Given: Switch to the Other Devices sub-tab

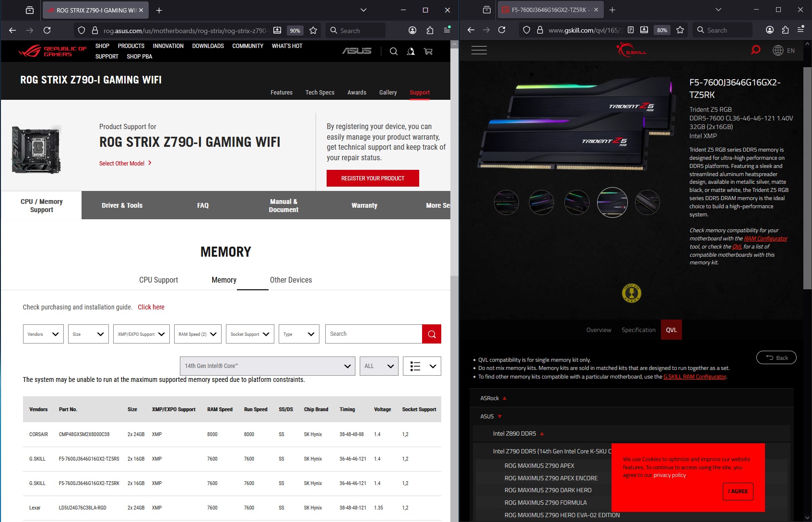Looking at the screenshot, I should coord(291,280).
